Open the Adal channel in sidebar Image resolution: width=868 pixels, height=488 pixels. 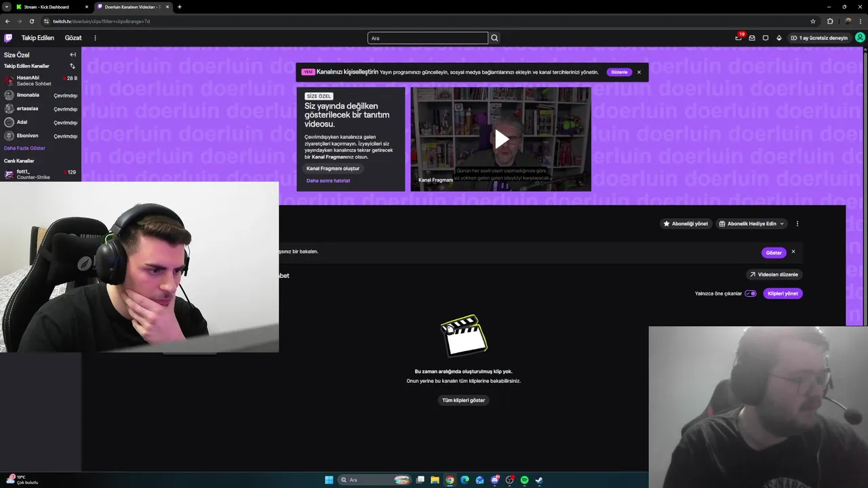coord(41,122)
